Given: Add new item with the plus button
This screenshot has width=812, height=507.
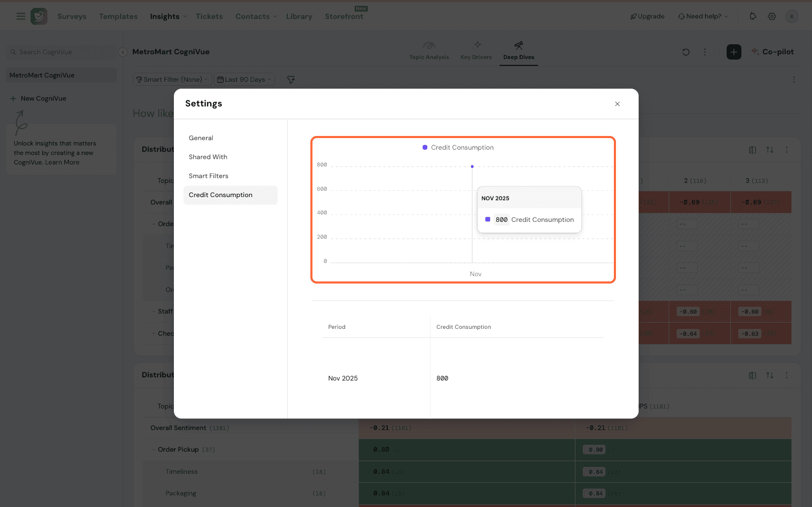Looking at the screenshot, I should click(x=733, y=52).
